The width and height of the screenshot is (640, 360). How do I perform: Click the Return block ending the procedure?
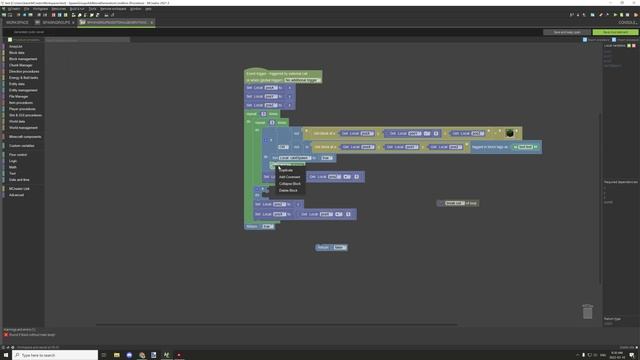pyautogui.click(x=259, y=227)
